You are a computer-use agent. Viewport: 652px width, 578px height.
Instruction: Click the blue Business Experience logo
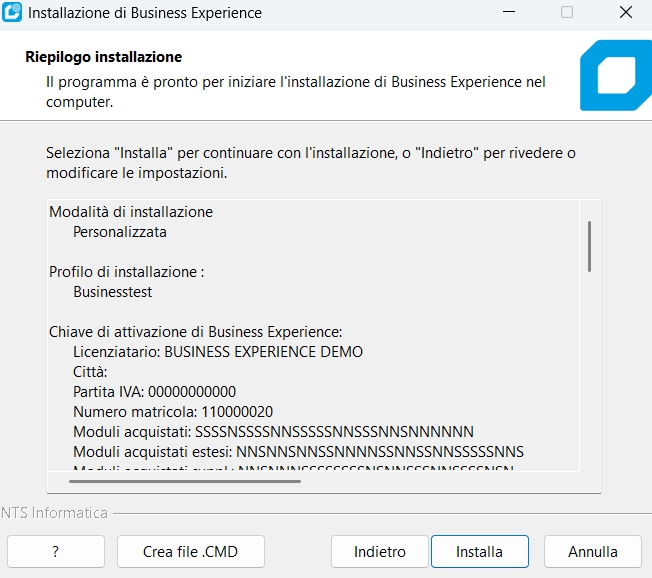coord(615,77)
